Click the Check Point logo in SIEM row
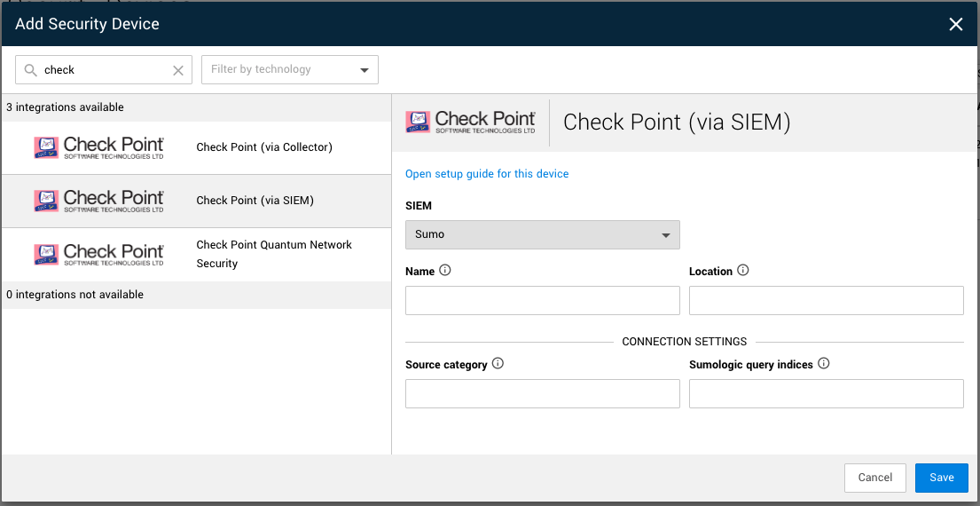The image size is (980, 506). tap(98, 201)
